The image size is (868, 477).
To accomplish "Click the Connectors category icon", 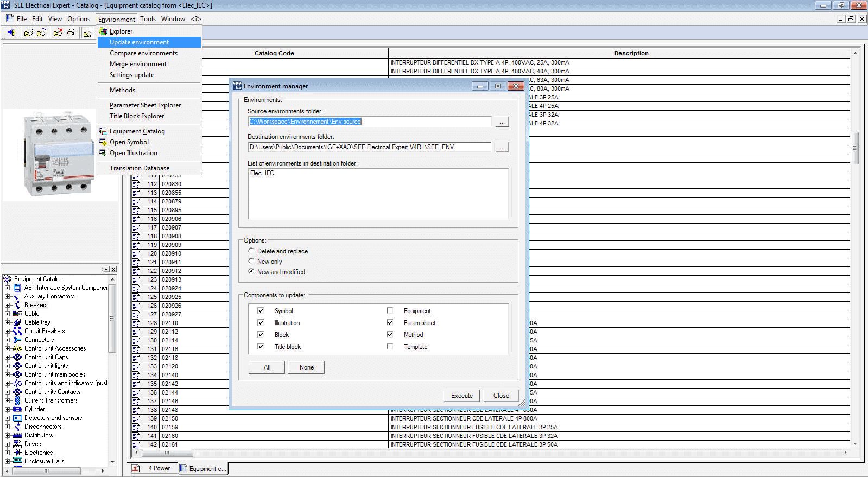I will coord(17,340).
